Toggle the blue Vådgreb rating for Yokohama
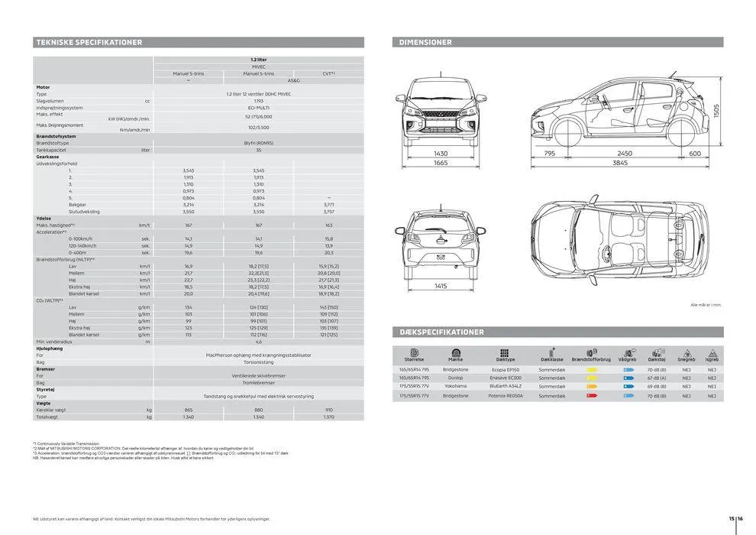This screenshot has height=535, width=756. 628,386
